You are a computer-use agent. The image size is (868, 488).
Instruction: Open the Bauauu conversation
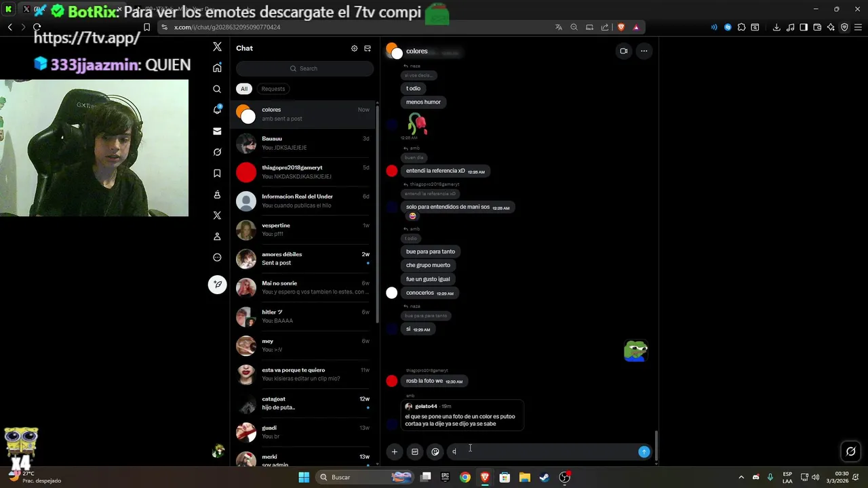click(x=303, y=143)
